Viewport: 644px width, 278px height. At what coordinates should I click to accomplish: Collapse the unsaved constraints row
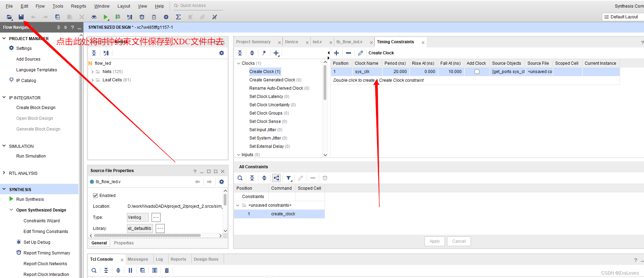pos(238,205)
